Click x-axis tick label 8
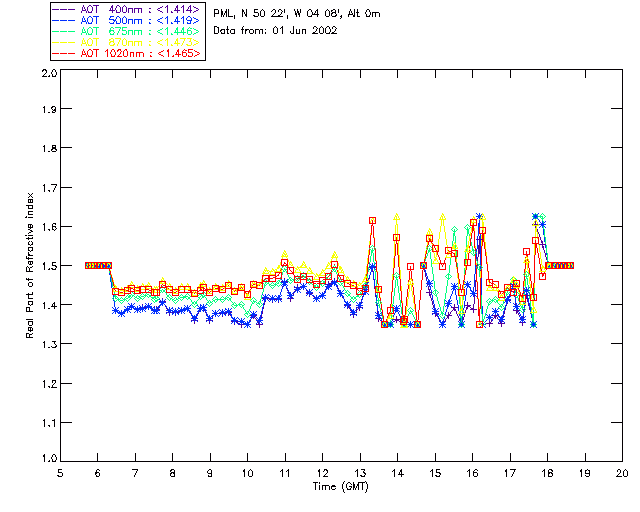The height and width of the screenshot is (512, 640). tap(173, 473)
